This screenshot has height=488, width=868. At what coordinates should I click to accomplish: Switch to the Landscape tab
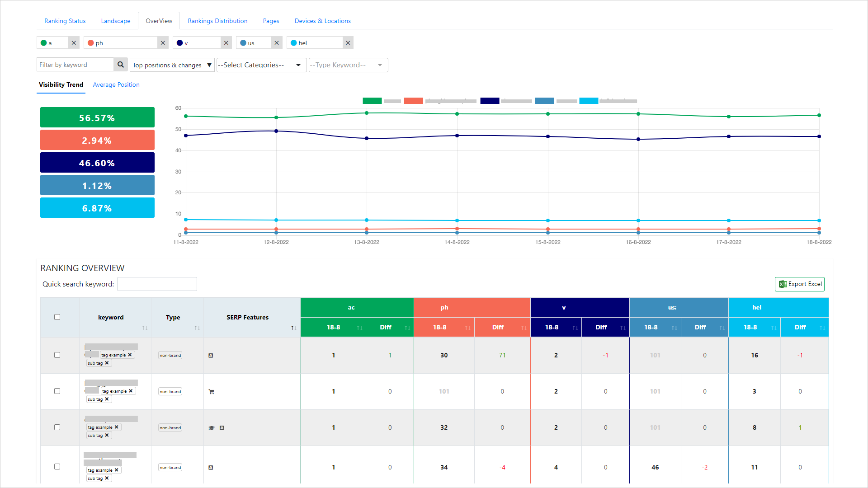pos(116,21)
